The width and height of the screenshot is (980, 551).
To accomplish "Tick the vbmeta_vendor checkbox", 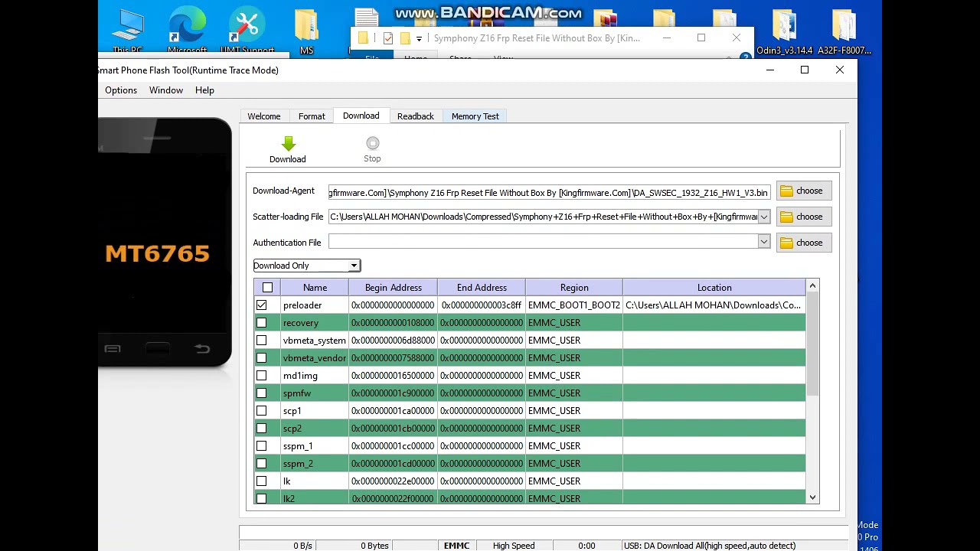I will click(262, 358).
